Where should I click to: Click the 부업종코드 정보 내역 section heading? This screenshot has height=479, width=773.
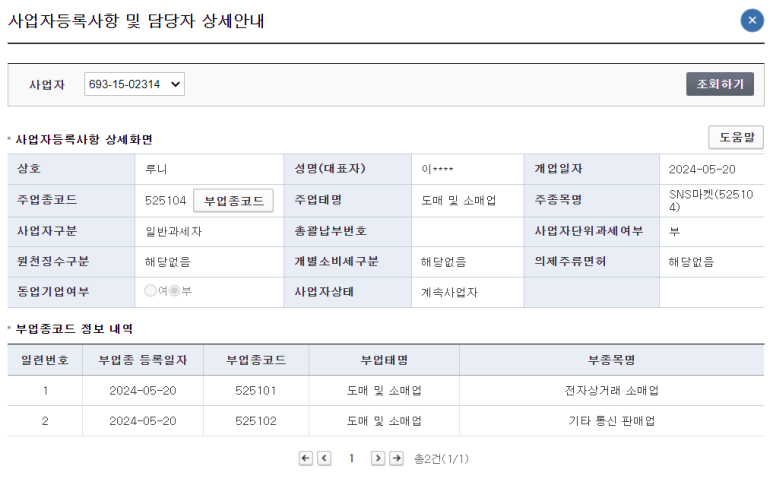pyautogui.click(x=74, y=329)
